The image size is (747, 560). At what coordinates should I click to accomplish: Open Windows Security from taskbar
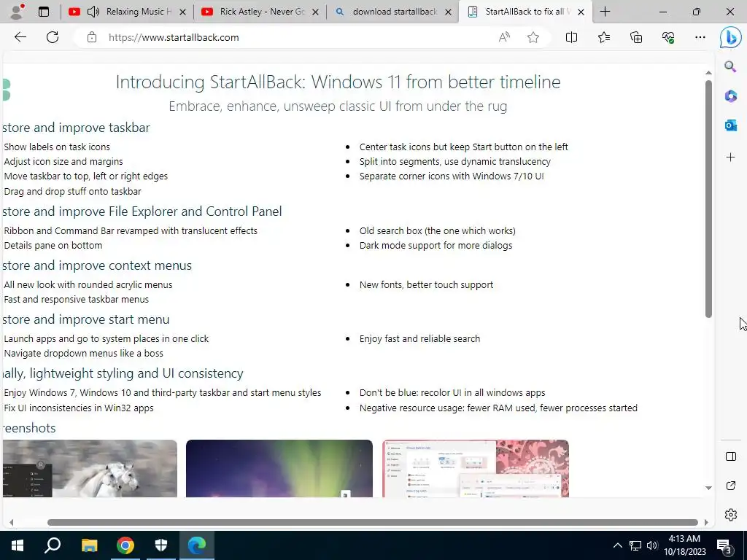tap(161, 545)
